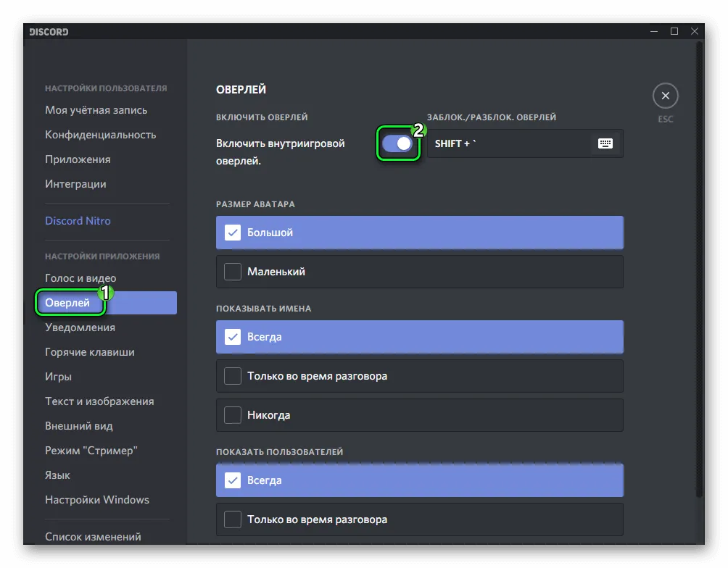Viewport: 728px width, 568px height.
Task: Click the SHIFT + ` keybind field
Action: click(x=508, y=143)
